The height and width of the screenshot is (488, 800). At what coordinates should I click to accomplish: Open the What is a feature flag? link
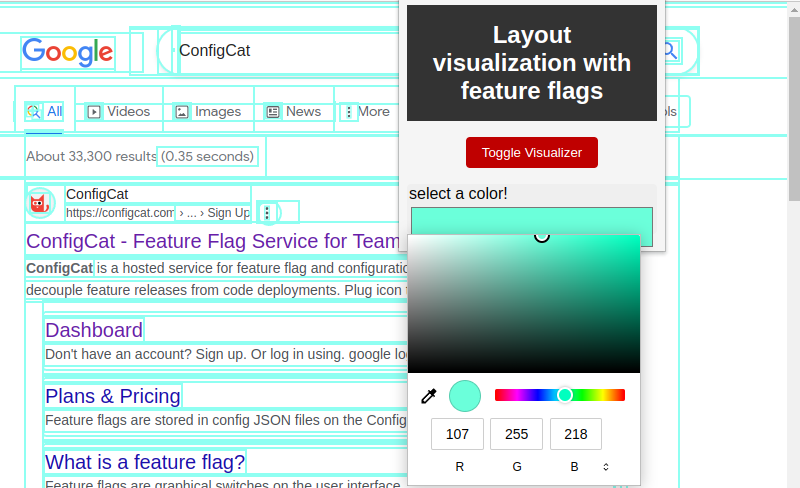point(145,462)
